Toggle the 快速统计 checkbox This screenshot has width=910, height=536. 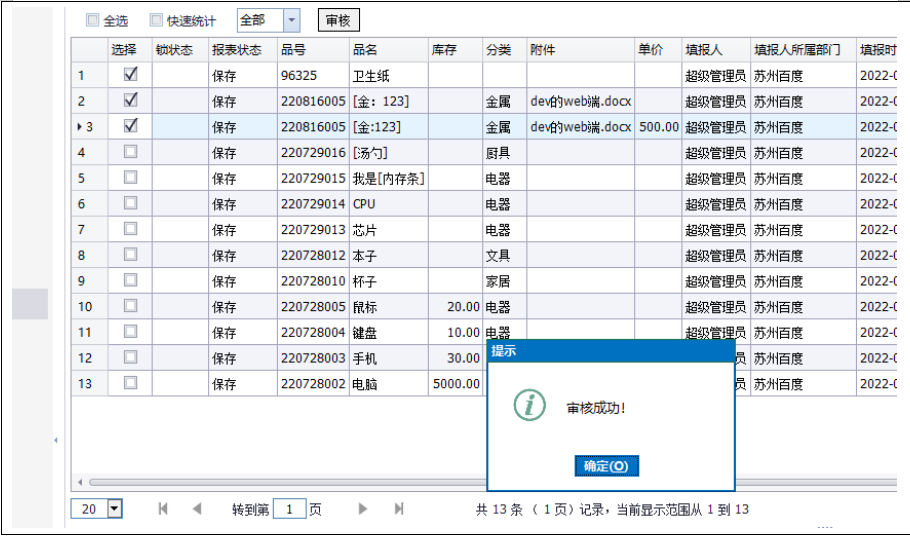tap(156, 20)
